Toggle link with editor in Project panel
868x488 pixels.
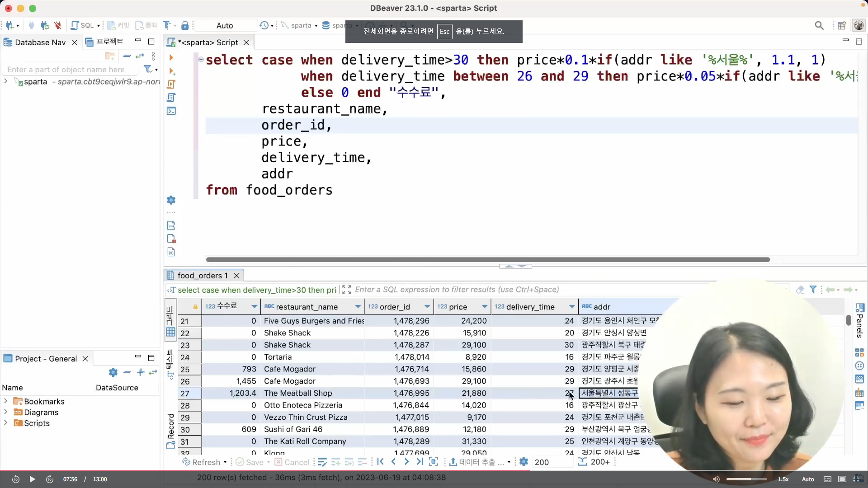coord(153,372)
